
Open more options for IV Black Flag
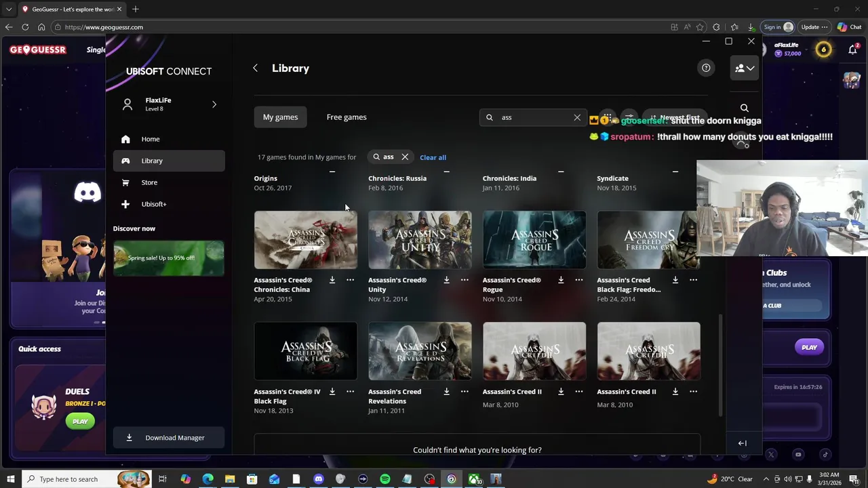point(350,391)
